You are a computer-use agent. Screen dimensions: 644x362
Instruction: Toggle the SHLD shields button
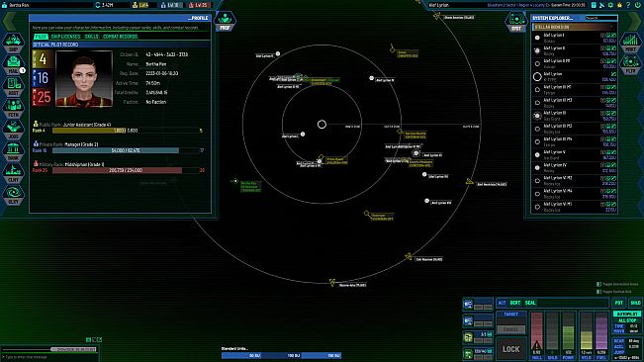[x=635, y=303]
